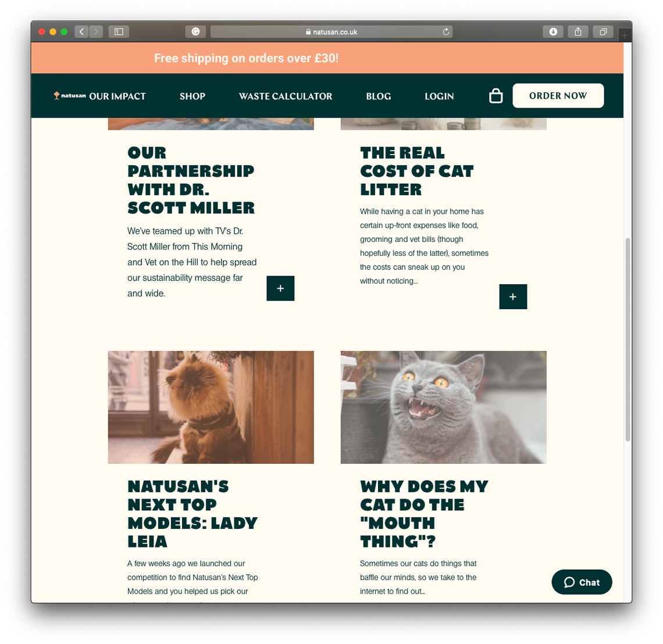This screenshot has width=663, height=644.
Task: Open the Safari downloads icon
Action: 552,32
